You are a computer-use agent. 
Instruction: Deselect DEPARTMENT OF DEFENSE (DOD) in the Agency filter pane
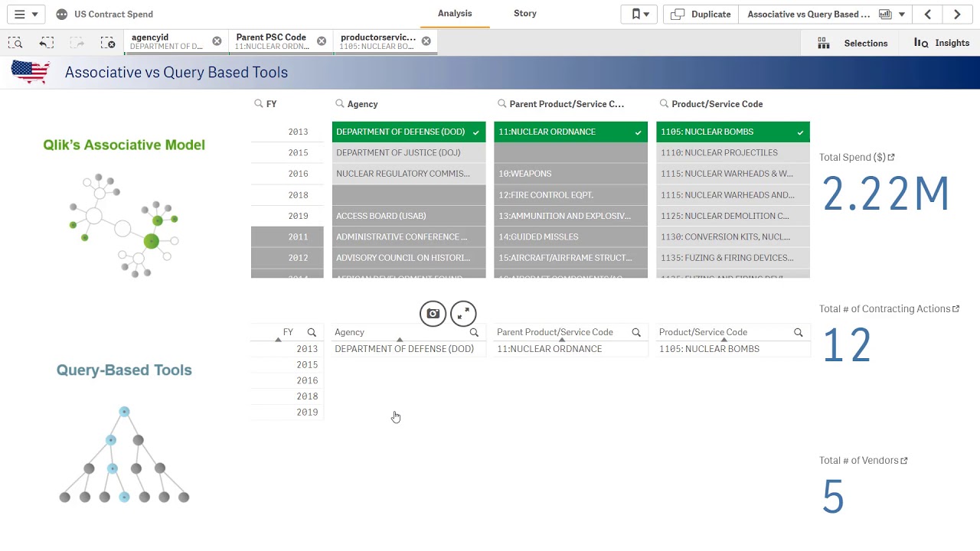(409, 132)
